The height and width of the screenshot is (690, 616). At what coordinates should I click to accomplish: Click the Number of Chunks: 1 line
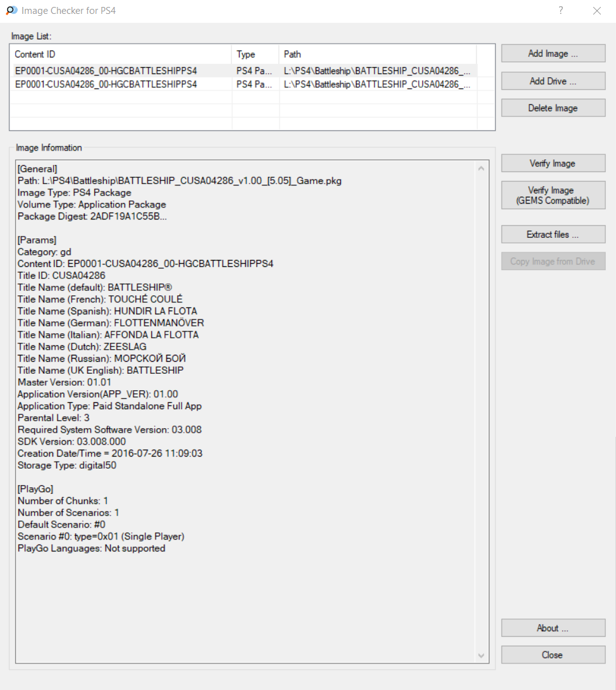(63, 501)
